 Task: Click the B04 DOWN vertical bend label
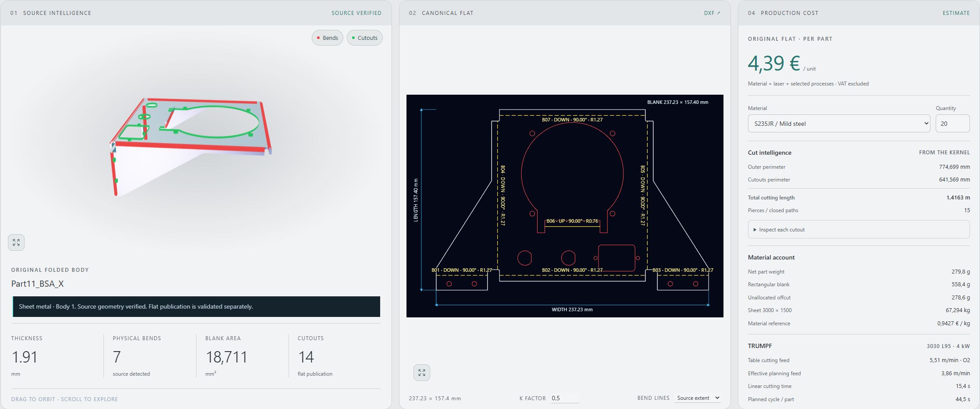click(x=503, y=196)
